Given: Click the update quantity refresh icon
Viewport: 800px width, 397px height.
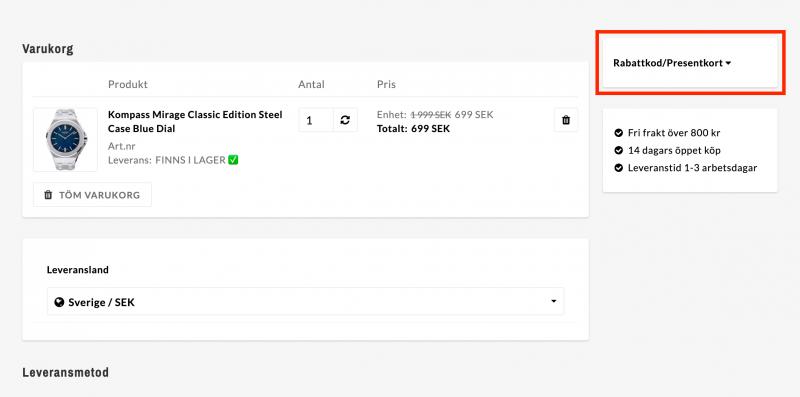Looking at the screenshot, I should (345, 120).
